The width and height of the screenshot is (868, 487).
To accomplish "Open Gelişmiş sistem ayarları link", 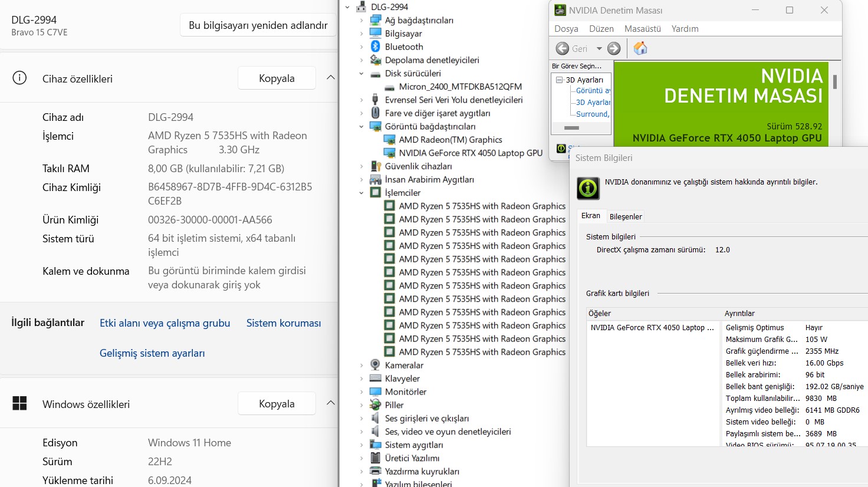I will point(152,353).
